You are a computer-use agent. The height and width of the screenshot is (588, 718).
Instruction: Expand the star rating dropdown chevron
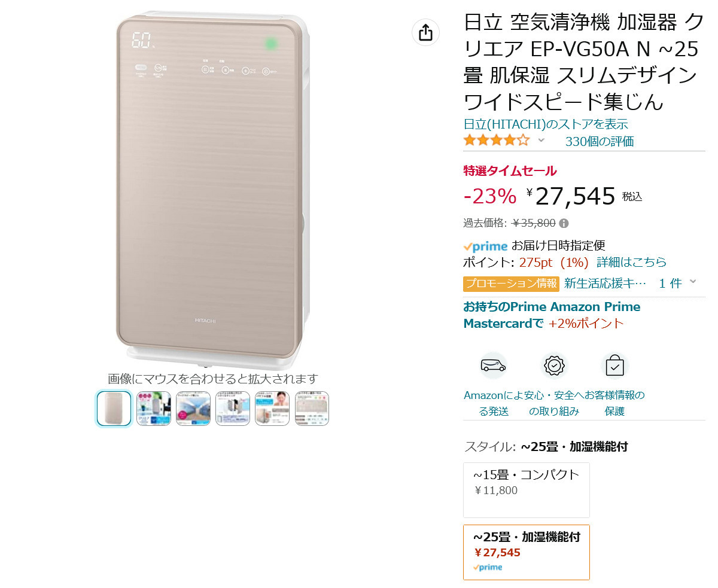(541, 141)
